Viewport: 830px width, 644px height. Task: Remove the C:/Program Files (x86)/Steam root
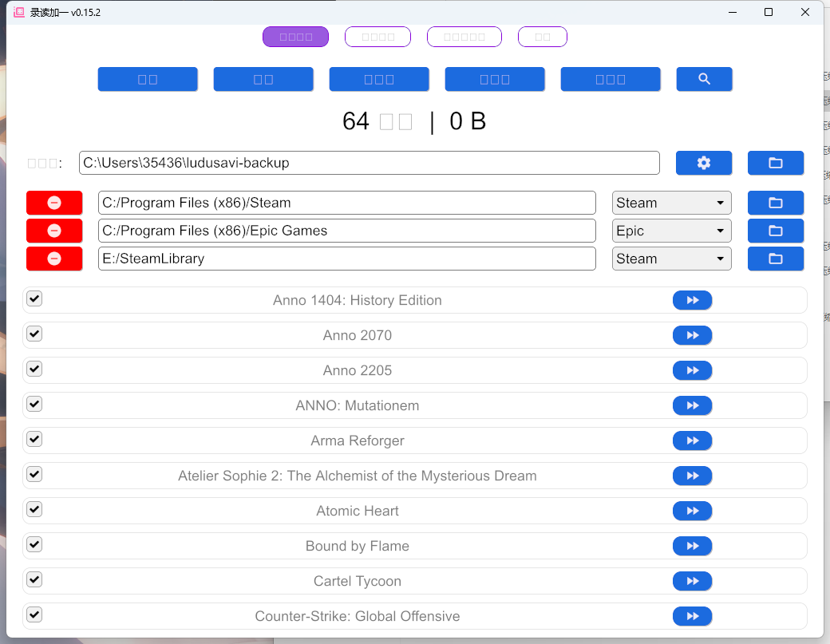coord(54,203)
